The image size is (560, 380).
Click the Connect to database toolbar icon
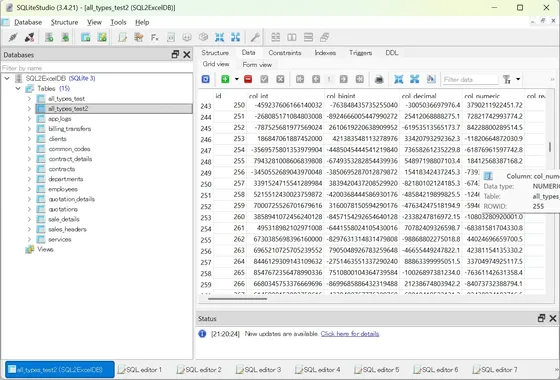click(x=13, y=37)
